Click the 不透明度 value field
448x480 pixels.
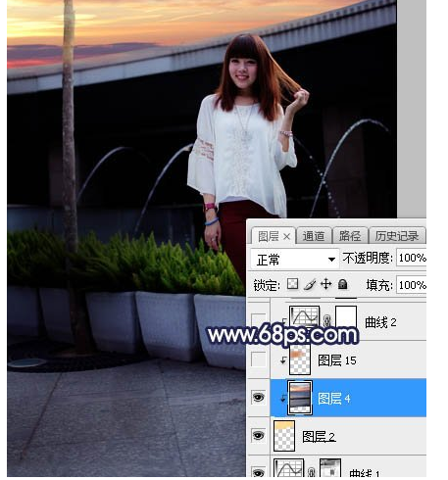[412, 258]
